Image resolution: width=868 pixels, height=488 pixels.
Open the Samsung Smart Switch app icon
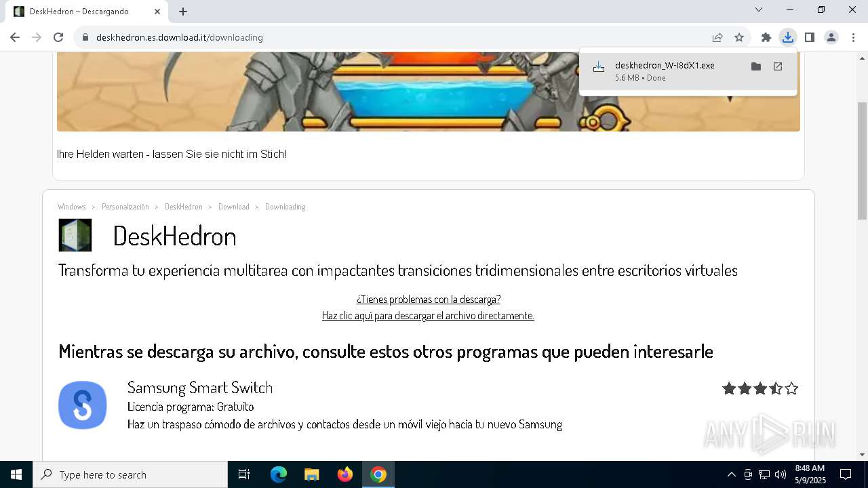[x=83, y=405]
